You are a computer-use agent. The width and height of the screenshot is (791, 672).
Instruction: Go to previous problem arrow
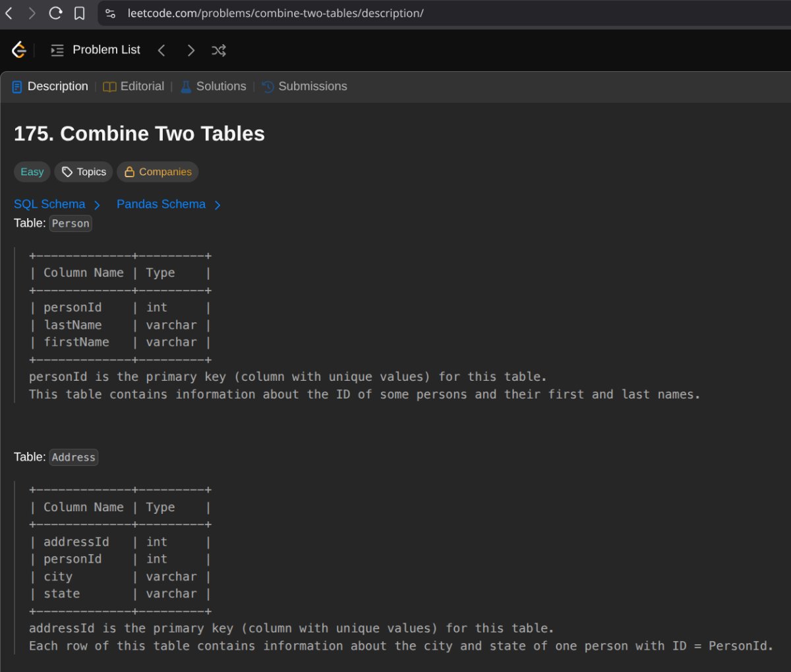coord(161,50)
